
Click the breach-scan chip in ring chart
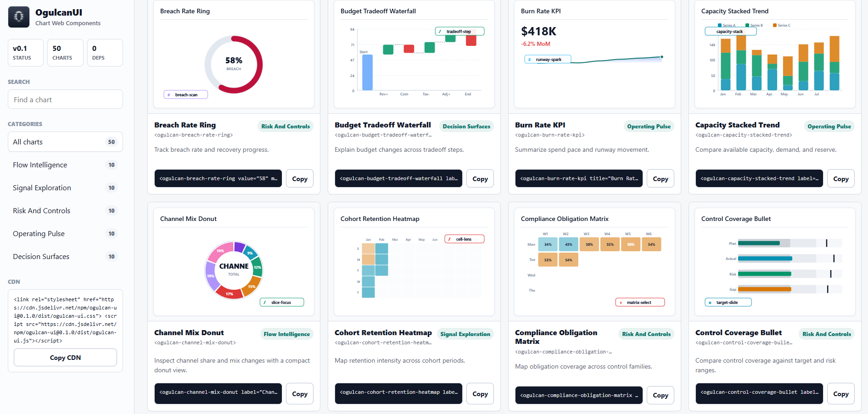coord(186,94)
